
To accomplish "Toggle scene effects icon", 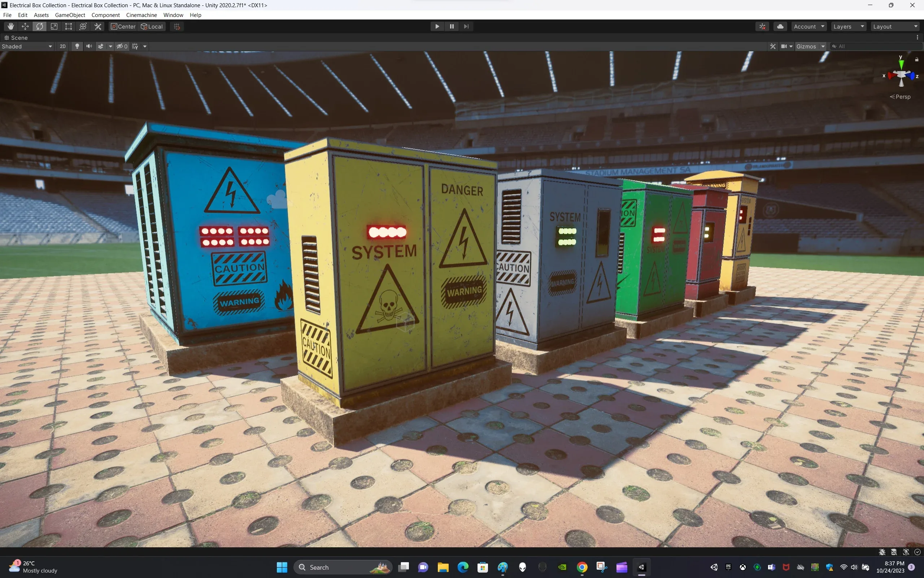I will 101,46.
